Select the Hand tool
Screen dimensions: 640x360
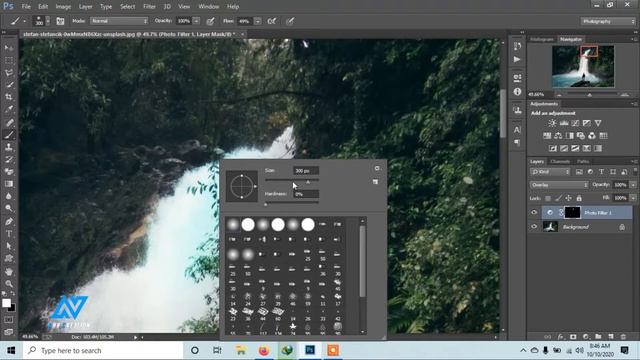(x=9, y=271)
